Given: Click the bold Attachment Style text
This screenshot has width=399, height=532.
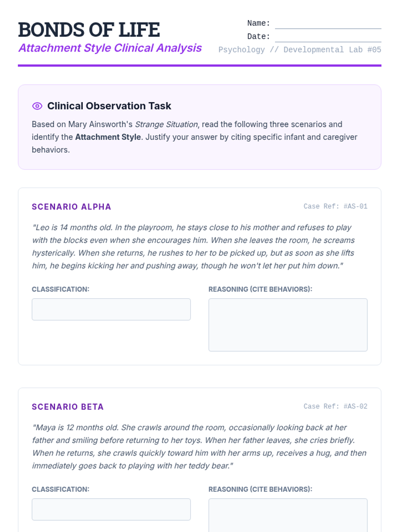Looking at the screenshot, I should click(108, 137).
